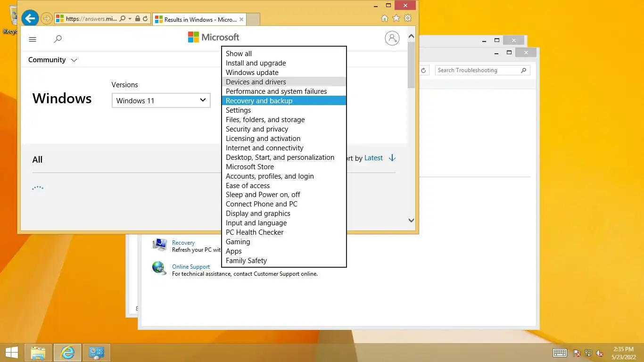Click the network tray icon
644x362 pixels.
pyautogui.click(x=588, y=353)
